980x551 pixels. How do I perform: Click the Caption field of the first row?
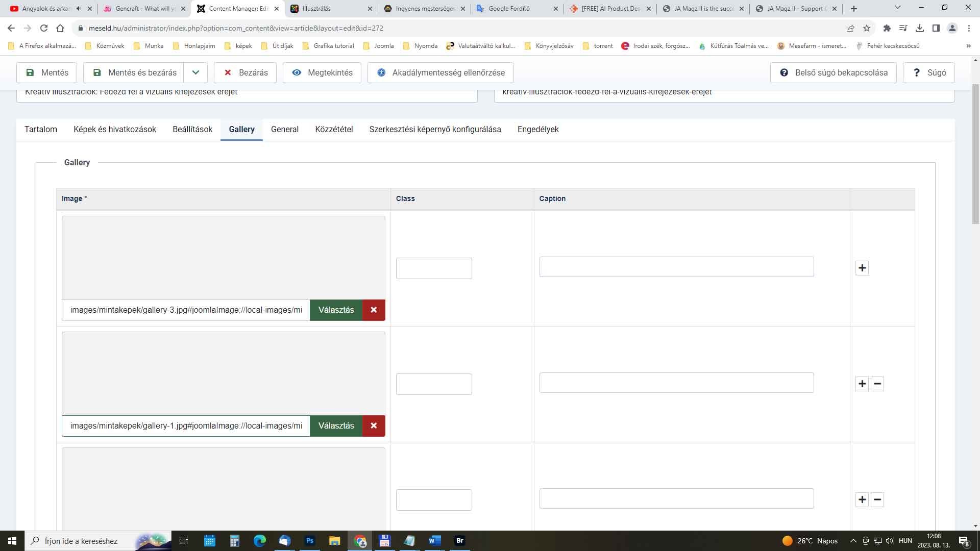coord(676,267)
